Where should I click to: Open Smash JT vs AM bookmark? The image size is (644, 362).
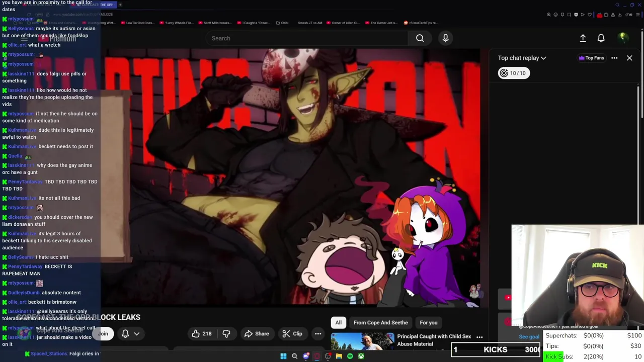(310, 23)
